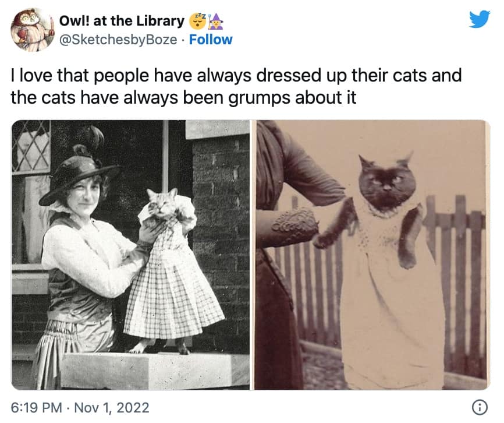Click the sleeping face emoji
This screenshot has width=504, height=423.
pyautogui.click(x=196, y=22)
